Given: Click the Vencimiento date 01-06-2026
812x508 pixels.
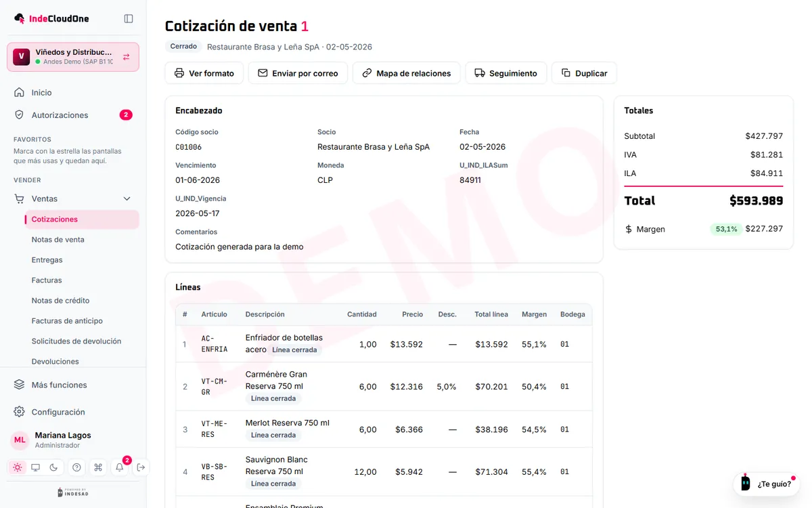Looking at the screenshot, I should point(198,180).
